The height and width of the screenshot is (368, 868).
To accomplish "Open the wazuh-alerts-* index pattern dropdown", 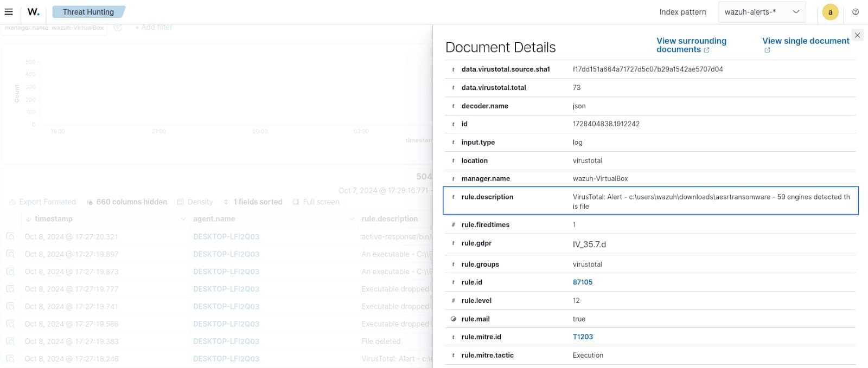I will point(762,12).
